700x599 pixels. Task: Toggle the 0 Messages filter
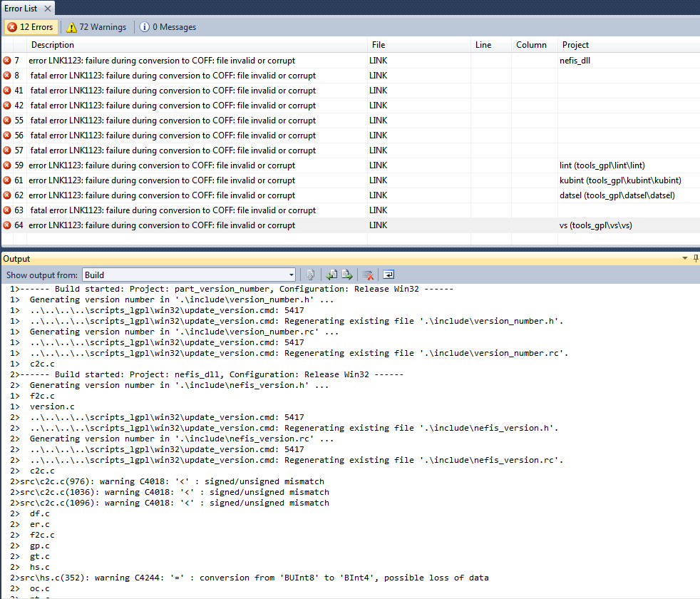coord(168,27)
